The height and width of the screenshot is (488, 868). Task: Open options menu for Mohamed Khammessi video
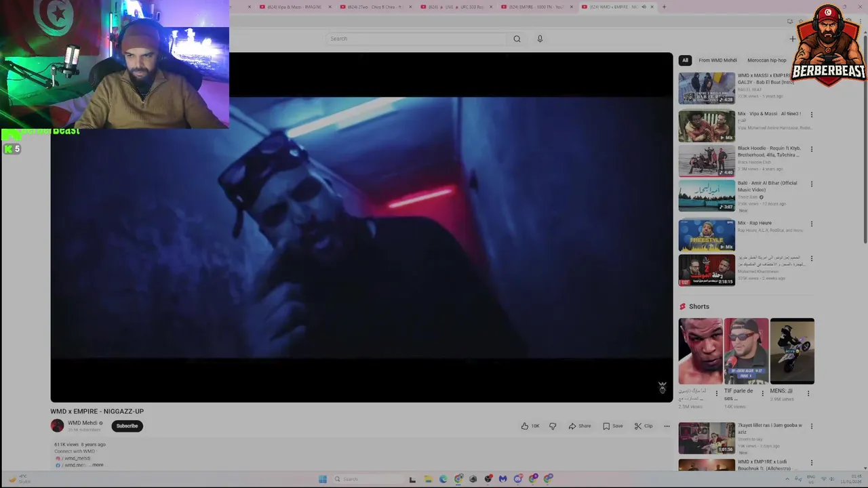pyautogui.click(x=811, y=258)
